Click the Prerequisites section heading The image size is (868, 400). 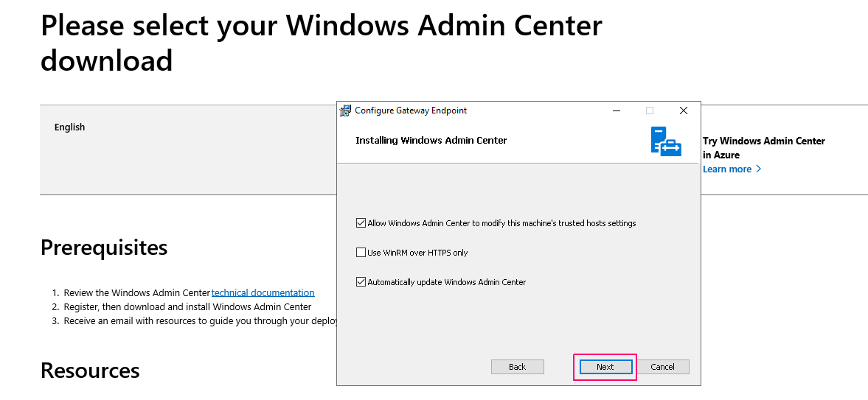pyautogui.click(x=104, y=248)
